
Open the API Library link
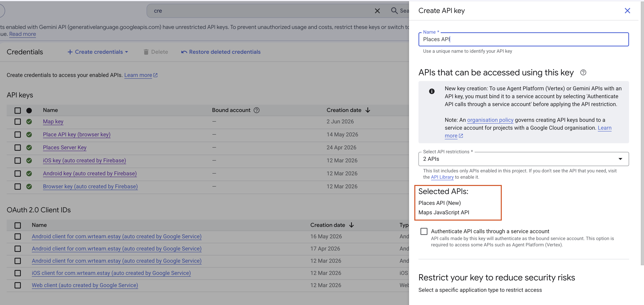coord(442,177)
